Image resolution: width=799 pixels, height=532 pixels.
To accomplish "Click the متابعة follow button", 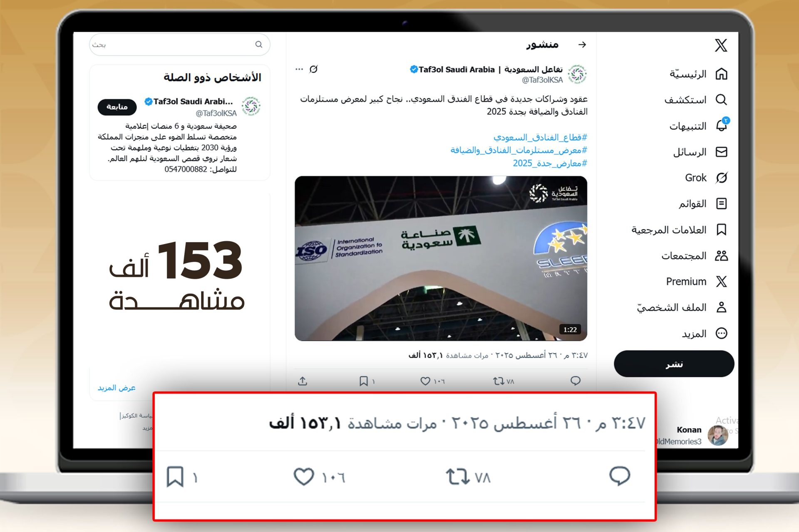I will point(117,107).
